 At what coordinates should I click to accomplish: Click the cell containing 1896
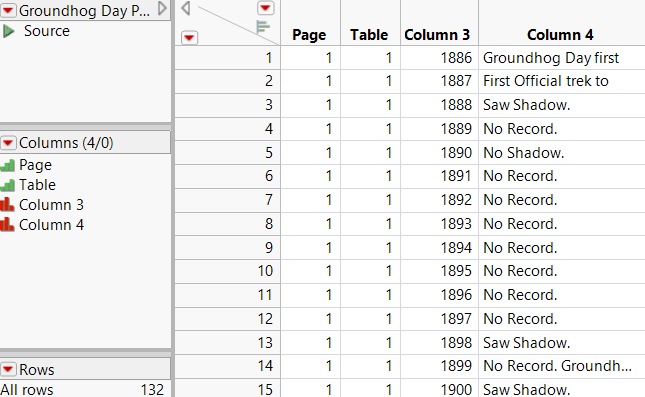439,295
